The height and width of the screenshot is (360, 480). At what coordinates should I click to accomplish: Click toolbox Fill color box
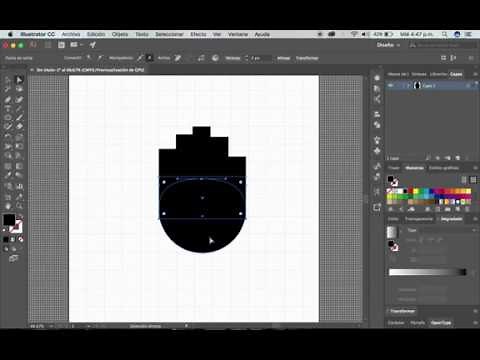coord(9,220)
